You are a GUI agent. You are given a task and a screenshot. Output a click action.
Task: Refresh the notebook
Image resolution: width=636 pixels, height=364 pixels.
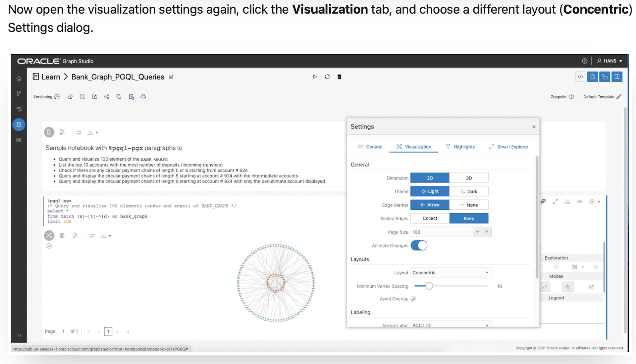pos(327,77)
